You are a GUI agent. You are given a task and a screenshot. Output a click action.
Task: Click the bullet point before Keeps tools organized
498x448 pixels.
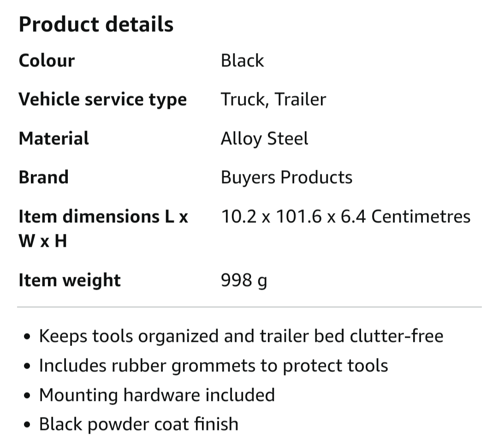click(x=27, y=336)
